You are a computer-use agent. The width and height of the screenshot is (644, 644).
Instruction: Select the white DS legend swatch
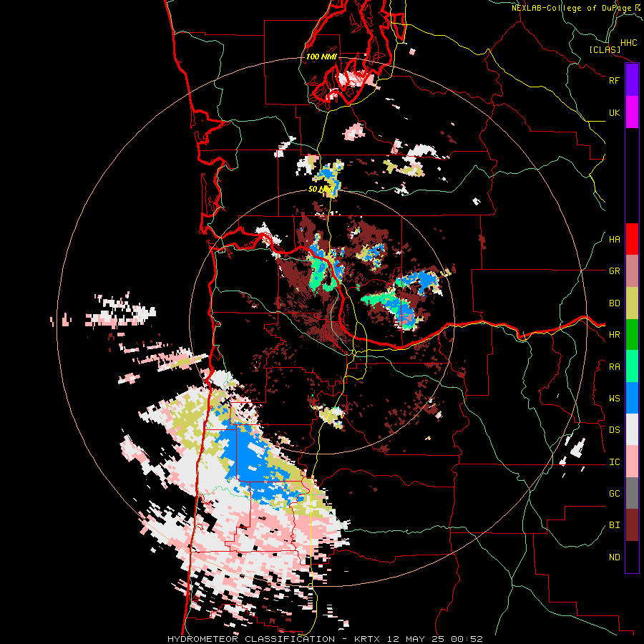click(x=632, y=429)
